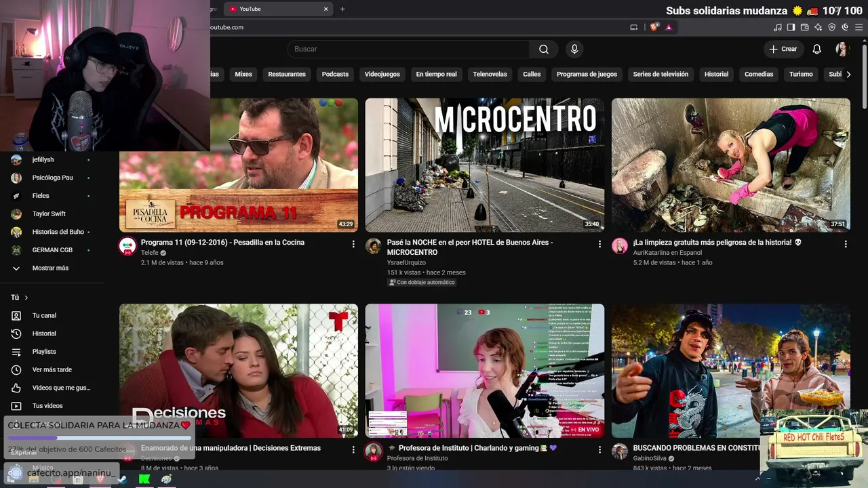The image size is (868, 488).
Task: Open the YouTube notifications bell
Action: pos(817,49)
